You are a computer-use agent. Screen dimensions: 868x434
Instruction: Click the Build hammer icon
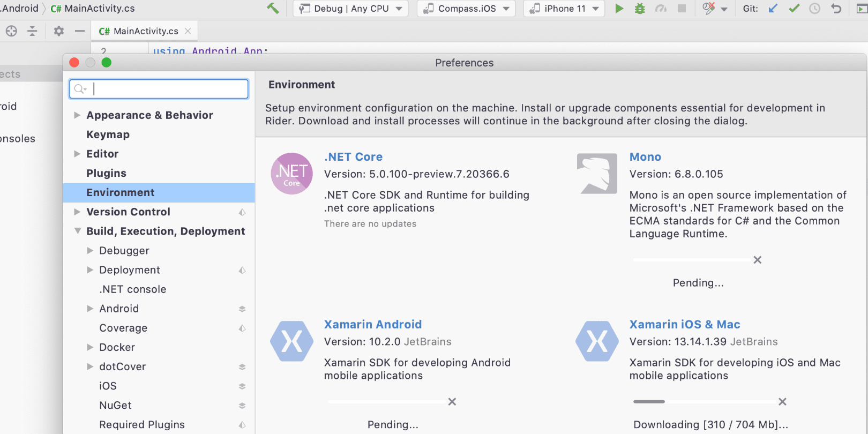273,9
